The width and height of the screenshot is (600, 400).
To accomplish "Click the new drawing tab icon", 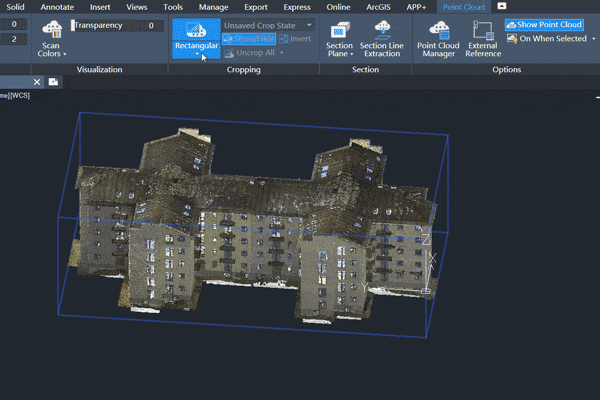I will (x=53, y=82).
